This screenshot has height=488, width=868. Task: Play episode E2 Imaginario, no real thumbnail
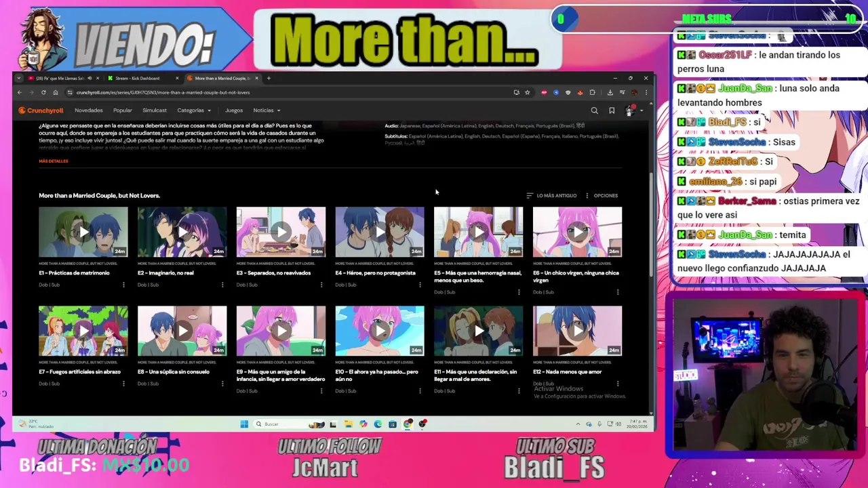point(182,232)
